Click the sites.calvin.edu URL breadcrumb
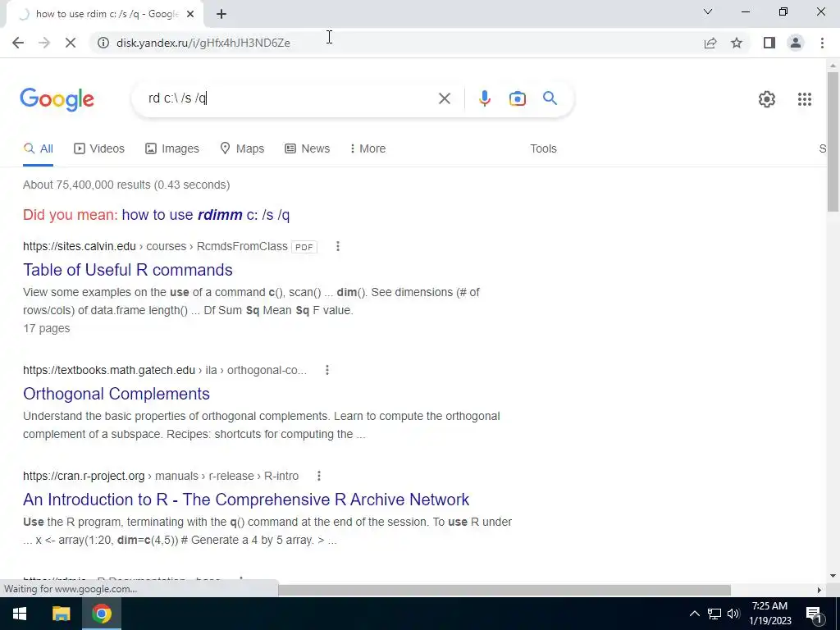The height and width of the screenshot is (630, 840). 155,246
